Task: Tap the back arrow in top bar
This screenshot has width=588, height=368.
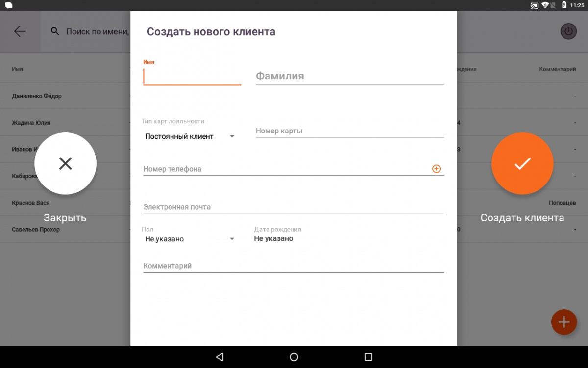Action: click(20, 31)
